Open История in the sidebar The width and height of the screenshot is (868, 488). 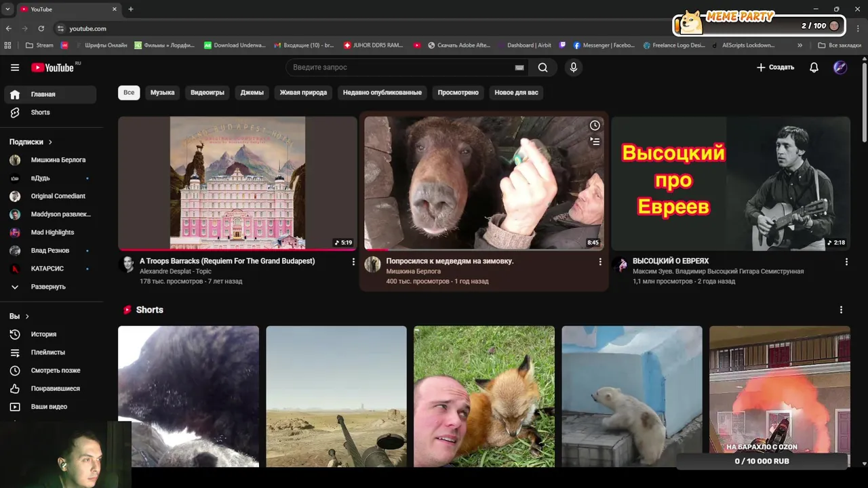click(x=50, y=334)
